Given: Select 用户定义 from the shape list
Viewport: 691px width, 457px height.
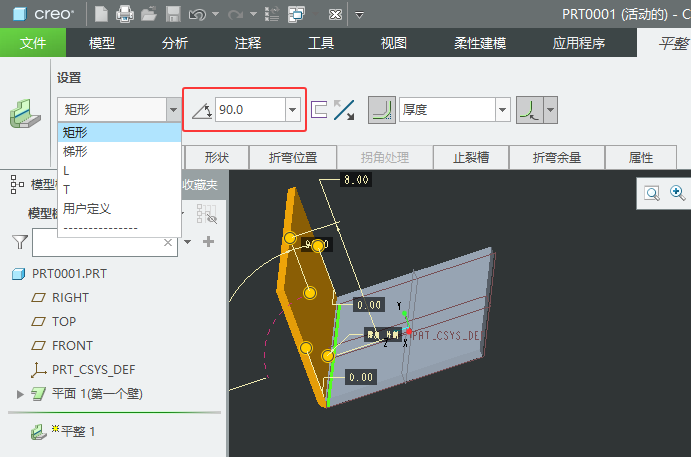Looking at the screenshot, I should point(119,208).
